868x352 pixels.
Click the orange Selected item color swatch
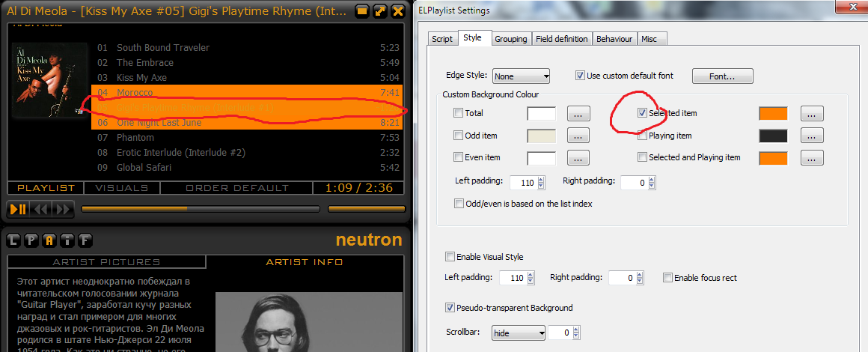click(x=773, y=113)
